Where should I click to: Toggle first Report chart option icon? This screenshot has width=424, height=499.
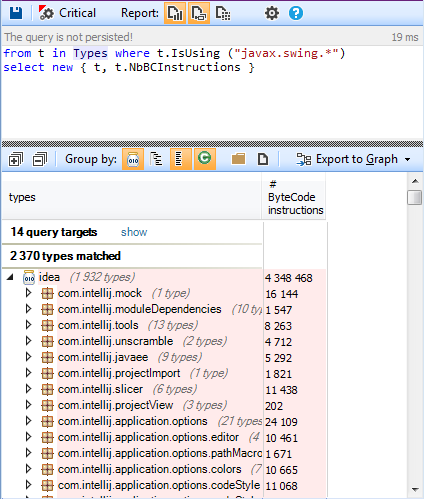175,13
